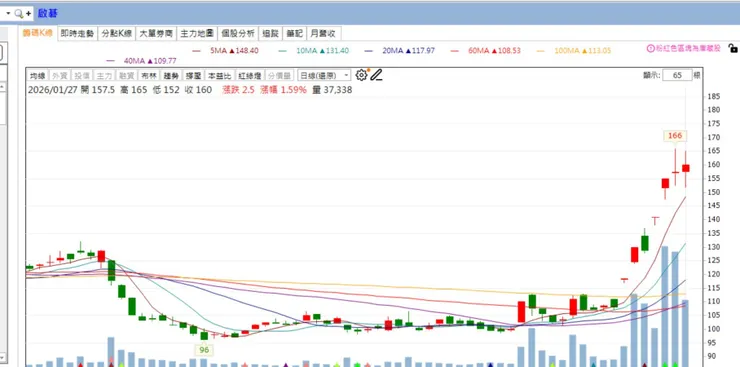Toggle the 外資 overlay button
Screen dimensions: 740x367
[x=59, y=75]
